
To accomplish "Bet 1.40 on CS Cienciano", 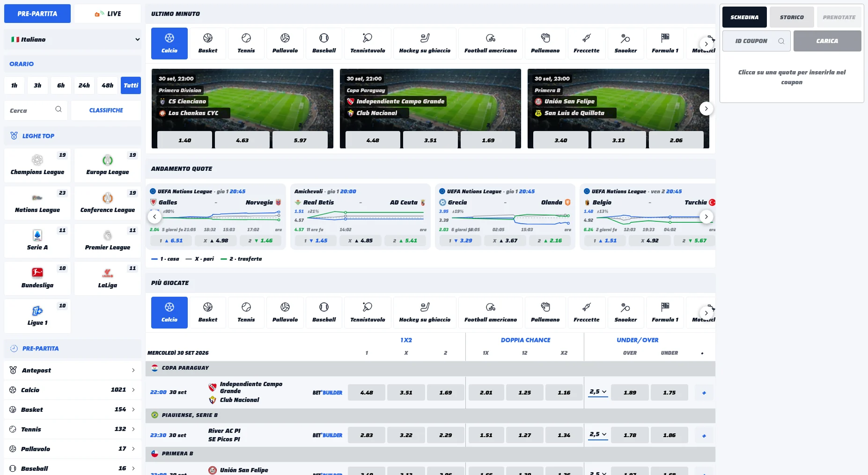I will click(185, 140).
